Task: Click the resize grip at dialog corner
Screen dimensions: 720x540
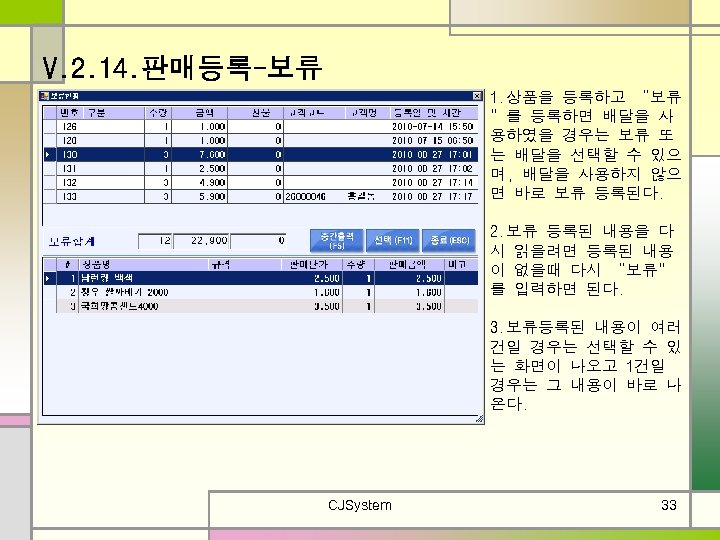Action: coord(479,418)
